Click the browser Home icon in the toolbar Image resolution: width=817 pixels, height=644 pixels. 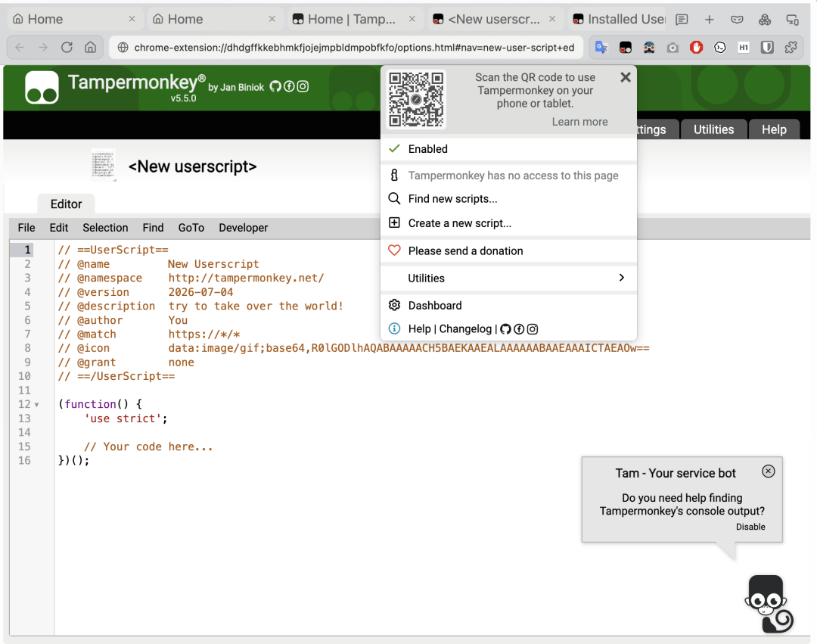point(90,48)
